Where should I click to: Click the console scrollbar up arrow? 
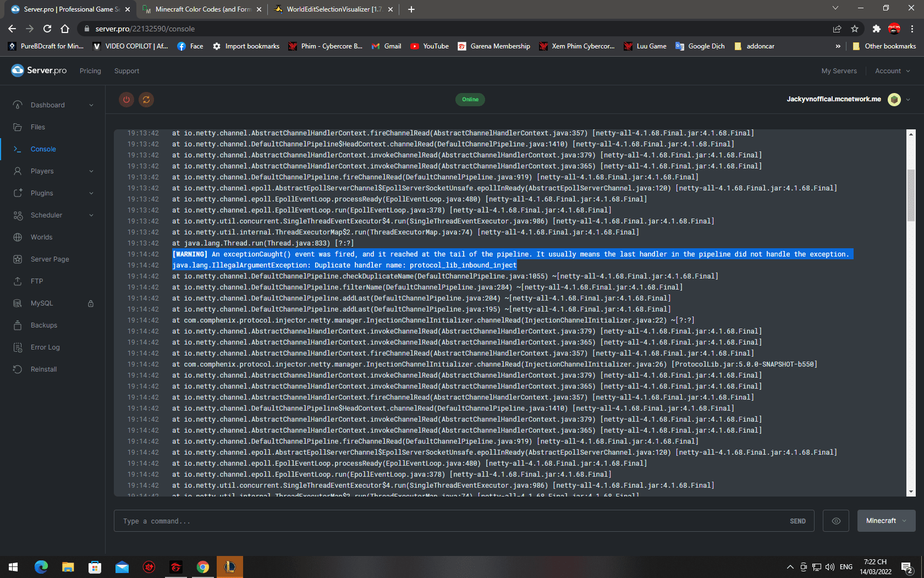tap(911, 134)
